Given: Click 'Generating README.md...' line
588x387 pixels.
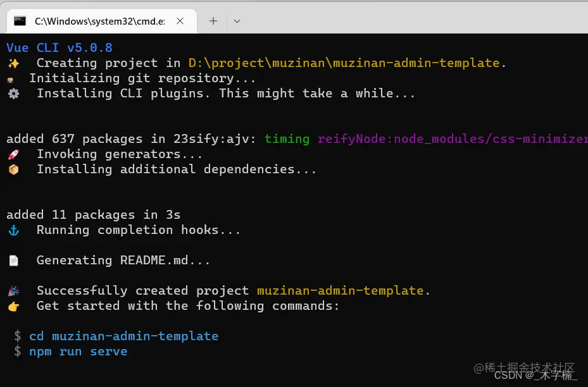Looking at the screenshot, I should (x=123, y=261).
